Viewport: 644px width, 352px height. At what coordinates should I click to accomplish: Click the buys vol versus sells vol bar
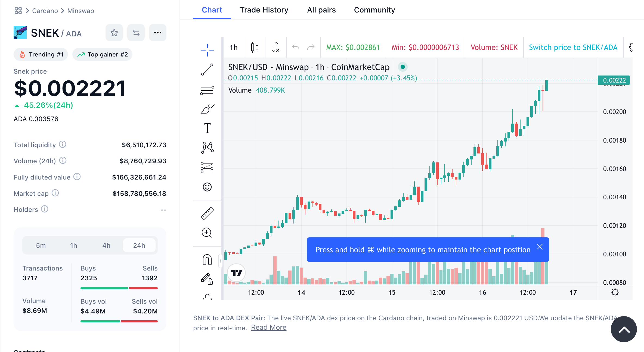[x=119, y=321]
